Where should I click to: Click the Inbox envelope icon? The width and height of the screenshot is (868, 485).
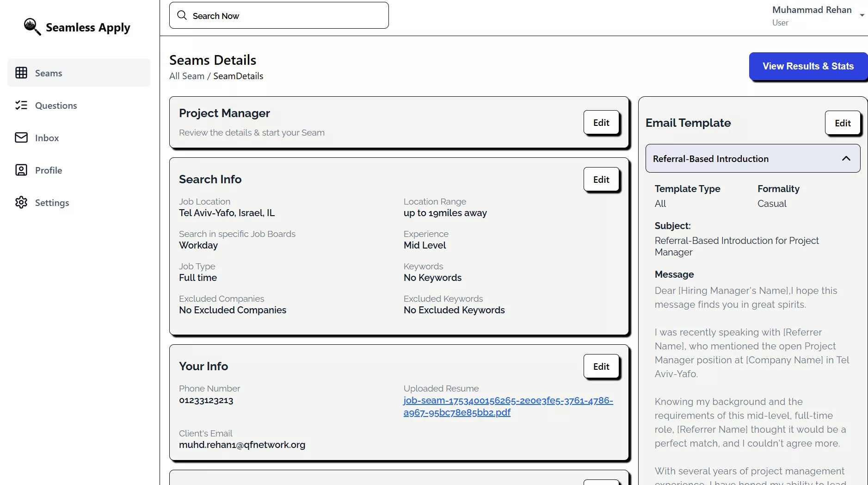(x=21, y=137)
